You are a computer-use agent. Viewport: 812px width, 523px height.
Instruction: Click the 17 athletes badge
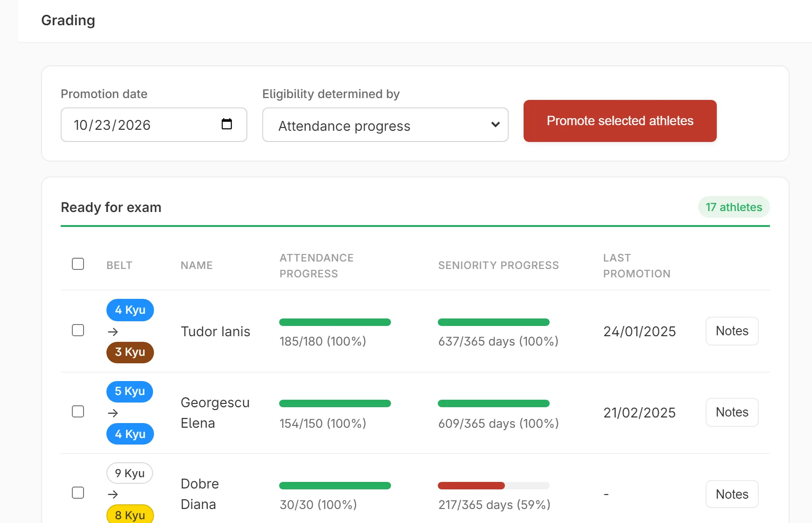[x=734, y=207]
